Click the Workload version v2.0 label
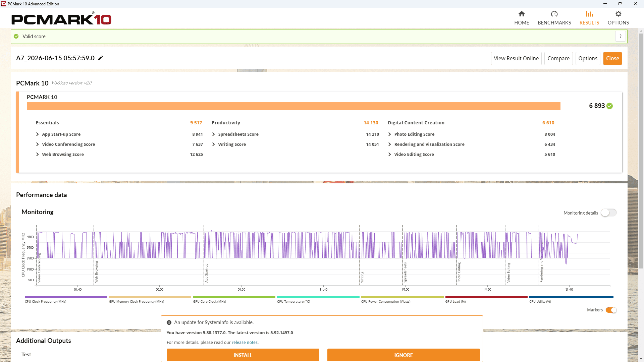This screenshot has width=644, height=362. pos(71,83)
